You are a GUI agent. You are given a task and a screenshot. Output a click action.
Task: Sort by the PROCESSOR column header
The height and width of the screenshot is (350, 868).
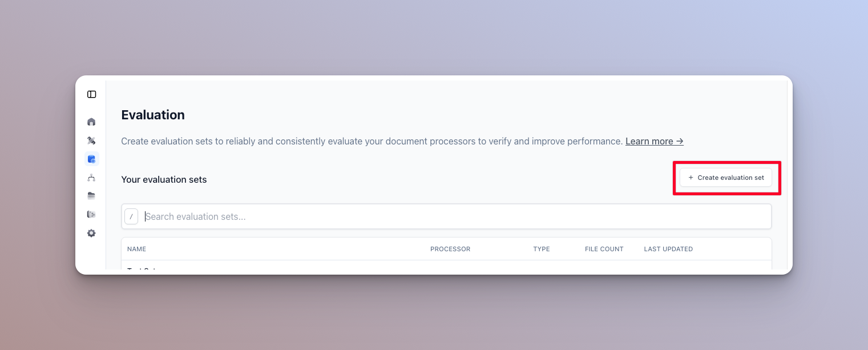450,249
